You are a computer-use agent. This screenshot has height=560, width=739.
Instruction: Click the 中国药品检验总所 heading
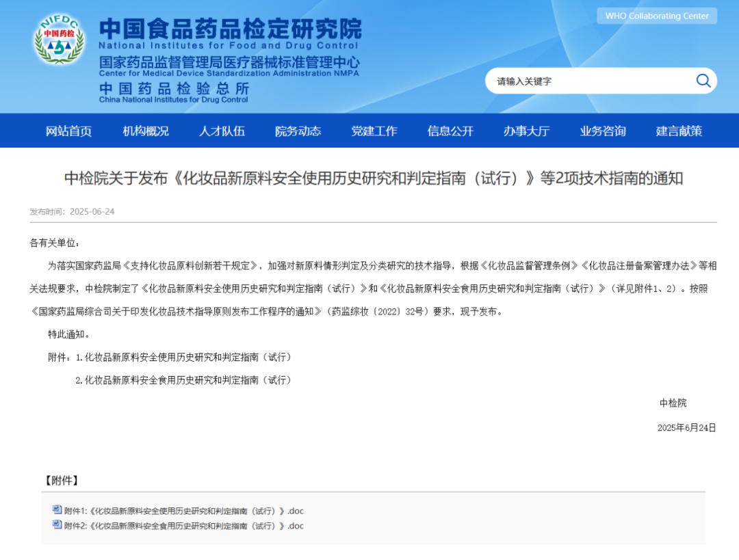coord(174,88)
